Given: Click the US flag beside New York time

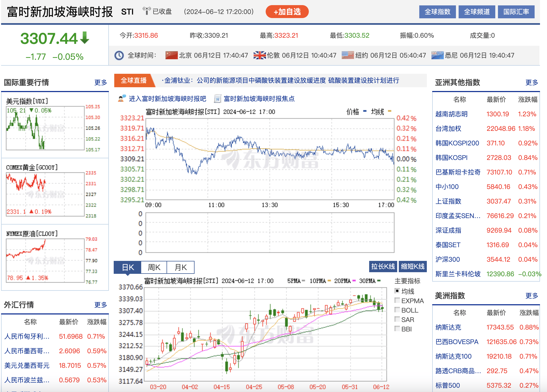Looking at the screenshot, I should coord(348,55).
